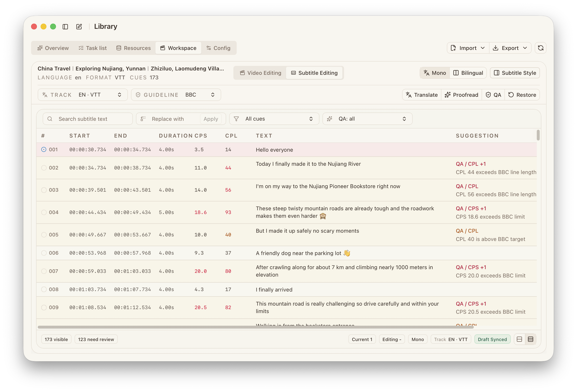Click inside the Search subtitle text field
Image resolution: width=577 pixels, height=392 pixels.
click(x=87, y=119)
